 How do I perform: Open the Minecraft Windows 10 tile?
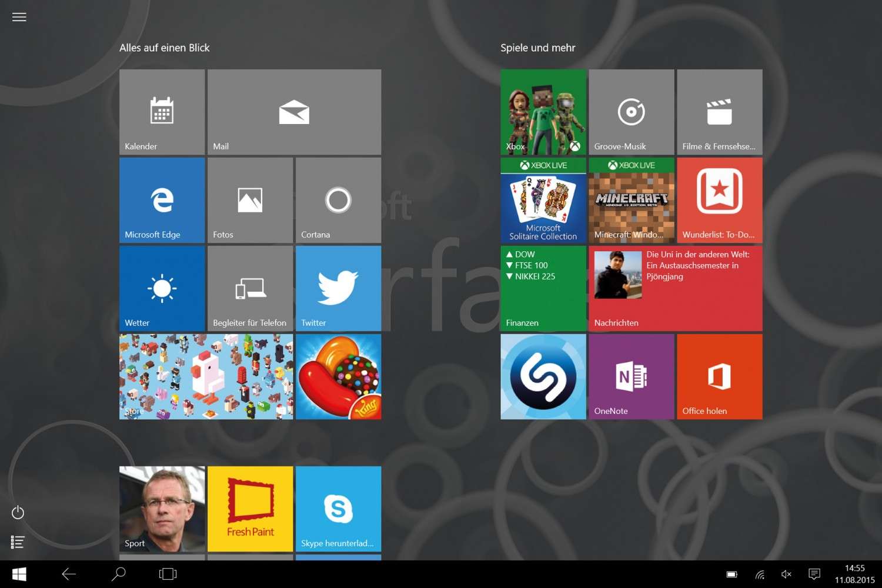pyautogui.click(x=632, y=200)
